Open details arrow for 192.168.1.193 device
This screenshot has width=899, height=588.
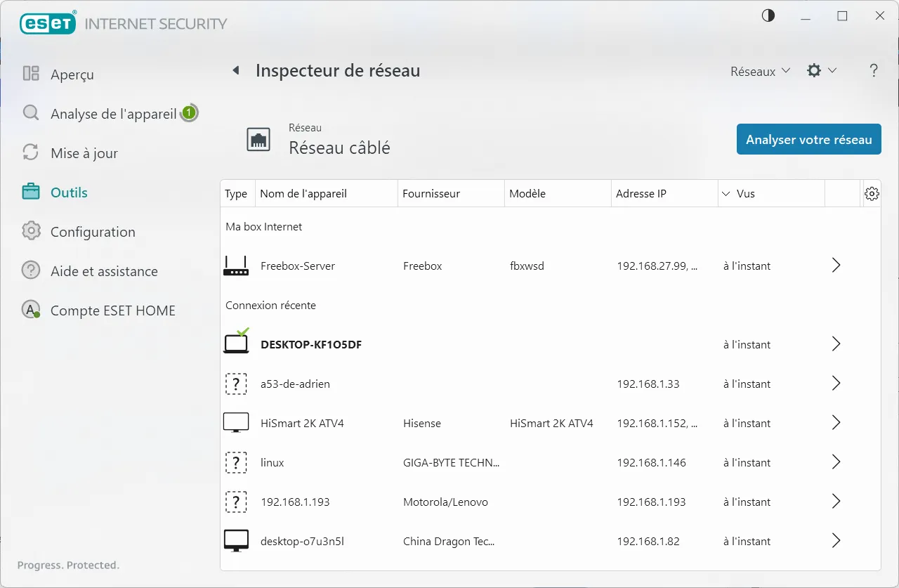coord(836,502)
